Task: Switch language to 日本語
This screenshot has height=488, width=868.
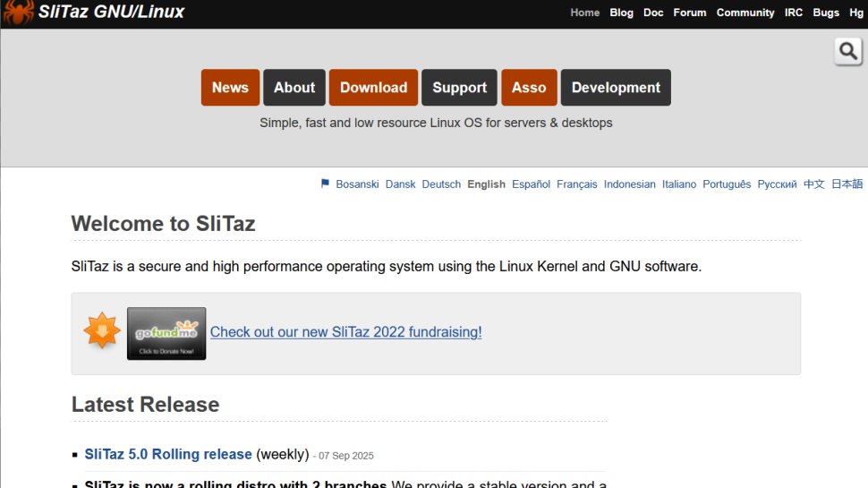Action: click(x=847, y=184)
